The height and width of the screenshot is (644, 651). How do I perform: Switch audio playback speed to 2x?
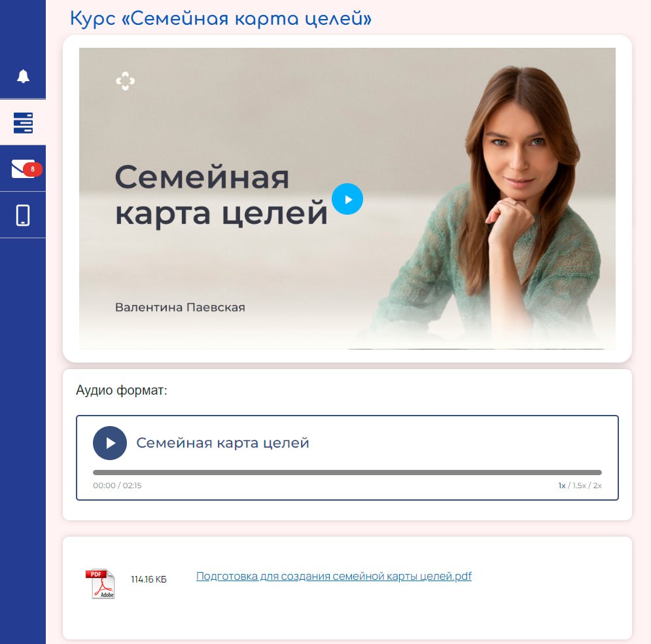point(597,486)
